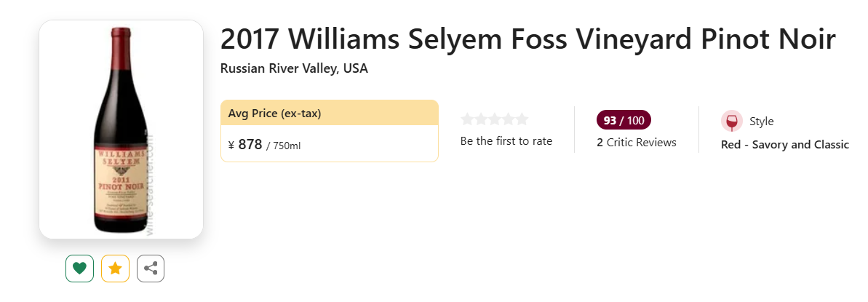Rate the wine one star
The width and height of the screenshot is (868, 302).
point(467,119)
